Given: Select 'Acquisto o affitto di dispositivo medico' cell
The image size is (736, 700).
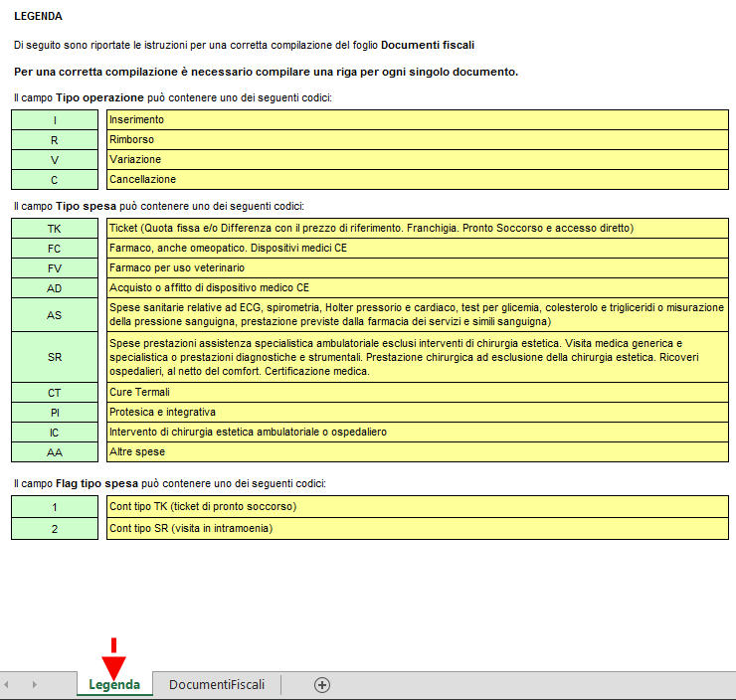Looking at the screenshot, I should coord(418,288).
